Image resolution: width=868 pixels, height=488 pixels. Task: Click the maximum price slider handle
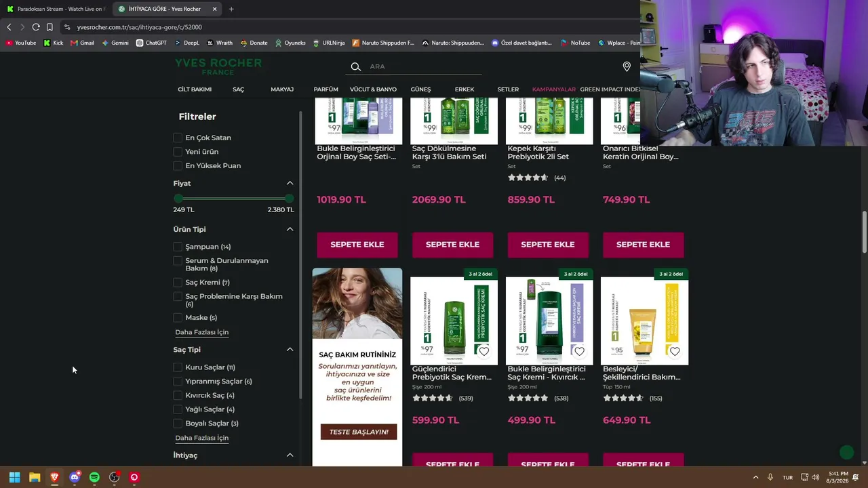290,198
